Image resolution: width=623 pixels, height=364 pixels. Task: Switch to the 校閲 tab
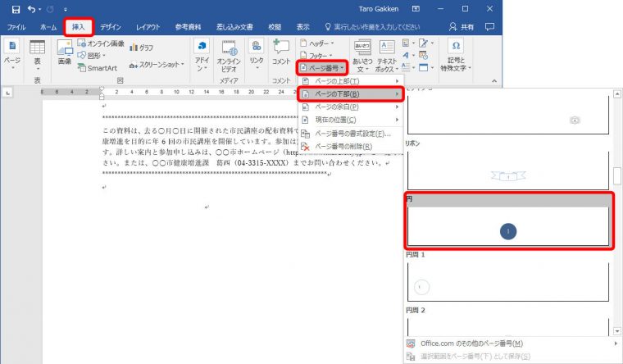click(x=275, y=27)
